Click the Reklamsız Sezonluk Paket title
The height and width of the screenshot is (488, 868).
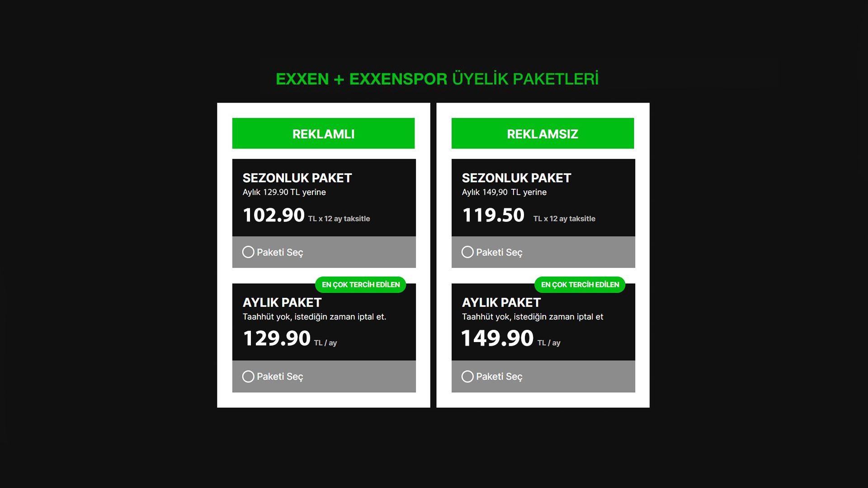tap(516, 178)
